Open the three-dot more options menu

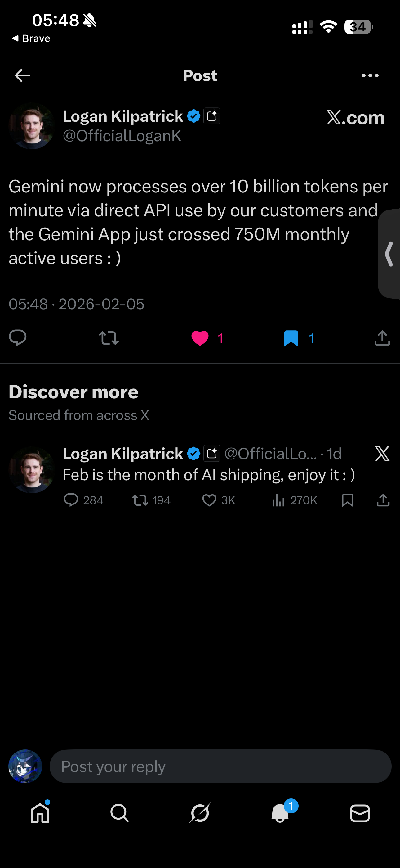(370, 75)
